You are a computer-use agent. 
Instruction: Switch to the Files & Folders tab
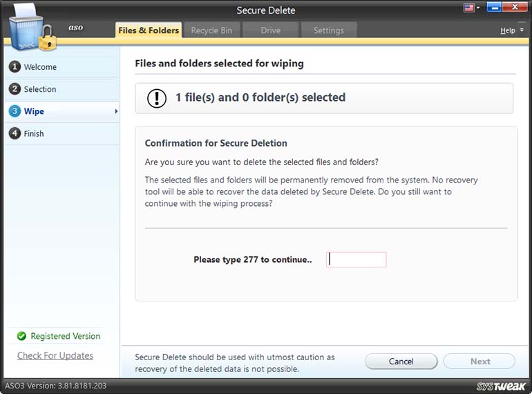(x=149, y=30)
